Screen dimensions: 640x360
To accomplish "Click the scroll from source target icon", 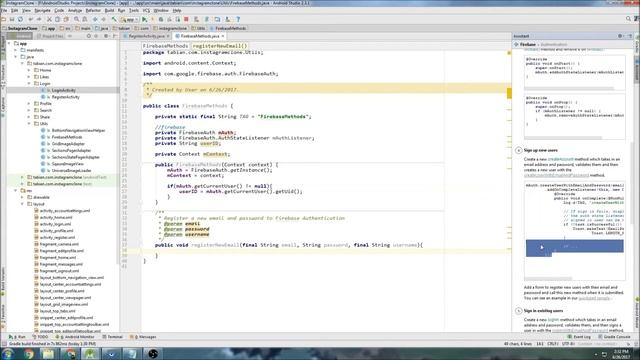I will pos(88,36).
